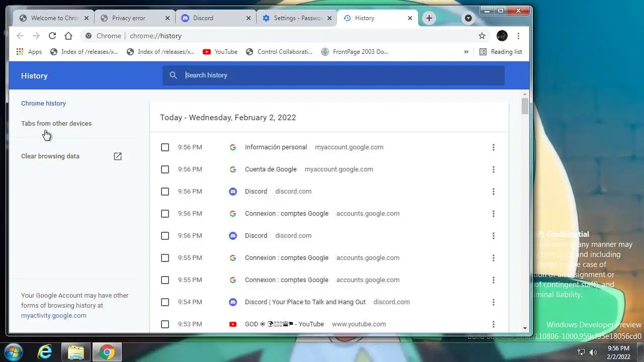Select checkbox for the YouTube GOD entry
This screenshot has height=362, width=644.
(165, 324)
